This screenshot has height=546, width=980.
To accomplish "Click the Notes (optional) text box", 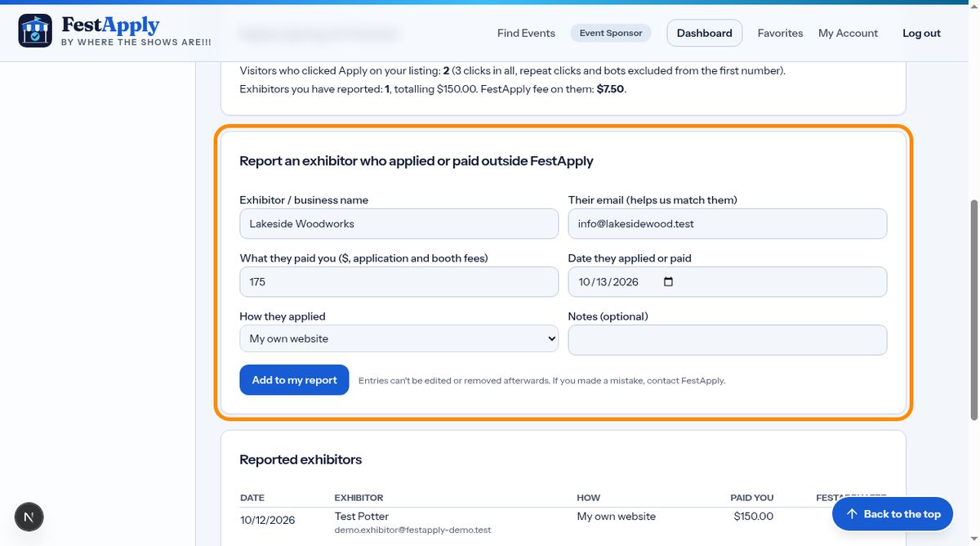I will click(x=727, y=340).
